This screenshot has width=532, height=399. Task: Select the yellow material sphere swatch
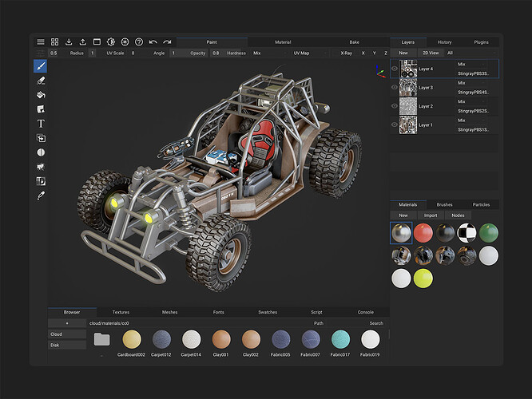coord(423,279)
